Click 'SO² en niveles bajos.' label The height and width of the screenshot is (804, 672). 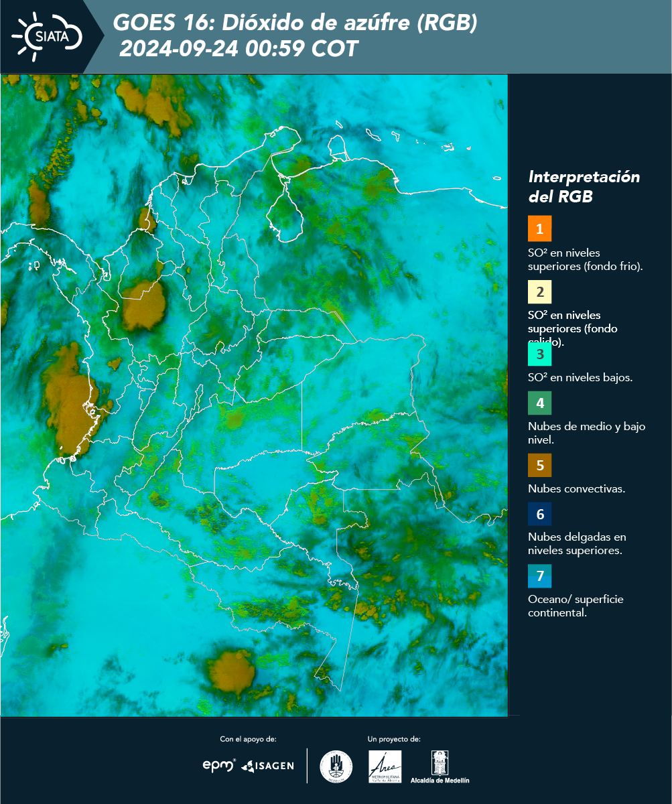pyautogui.click(x=580, y=377)
